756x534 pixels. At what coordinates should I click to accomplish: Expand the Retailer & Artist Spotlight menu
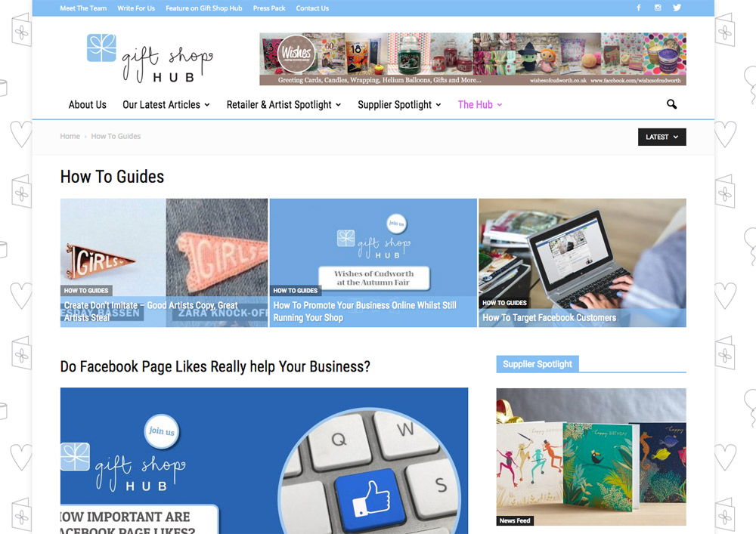coord(283,104)
